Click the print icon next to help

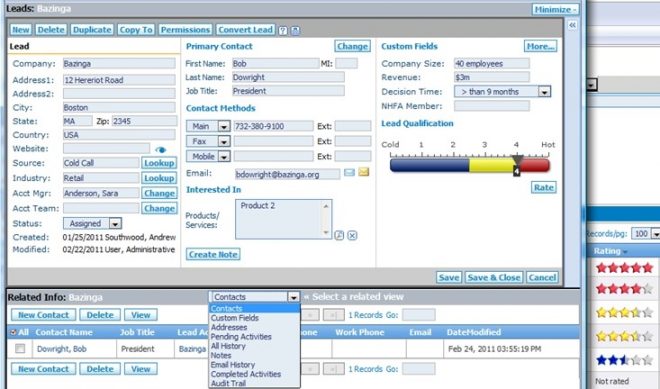point(295,30)
